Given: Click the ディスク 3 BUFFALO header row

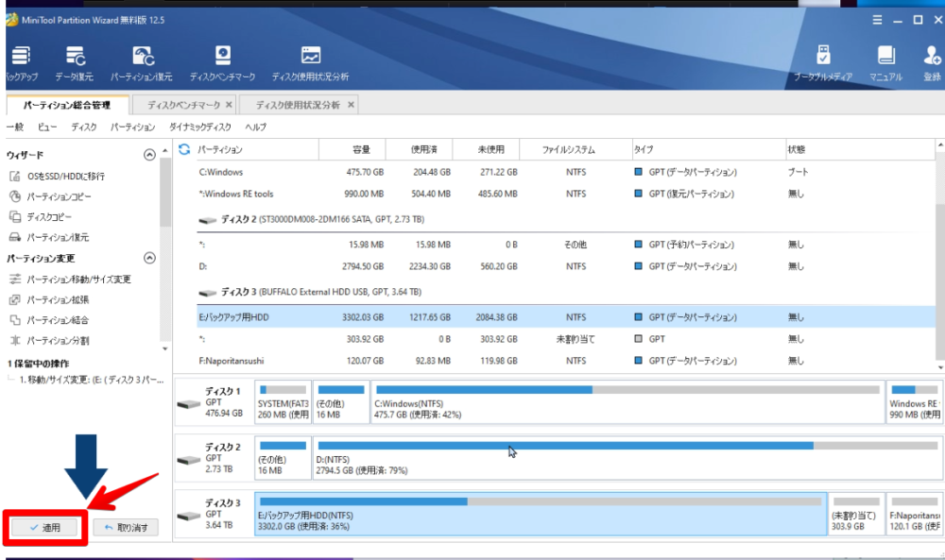Looking at the screenshot, I should [x=566, y=292].
